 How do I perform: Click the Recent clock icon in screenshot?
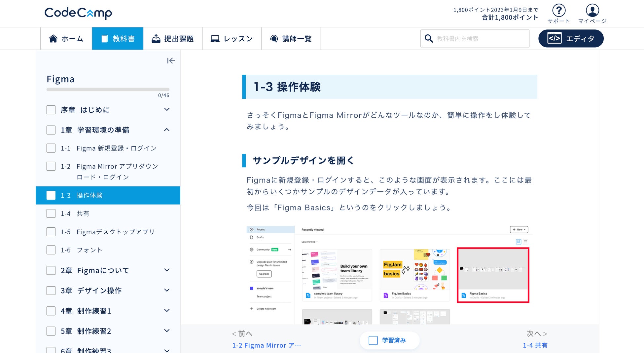tap(252, 229)
